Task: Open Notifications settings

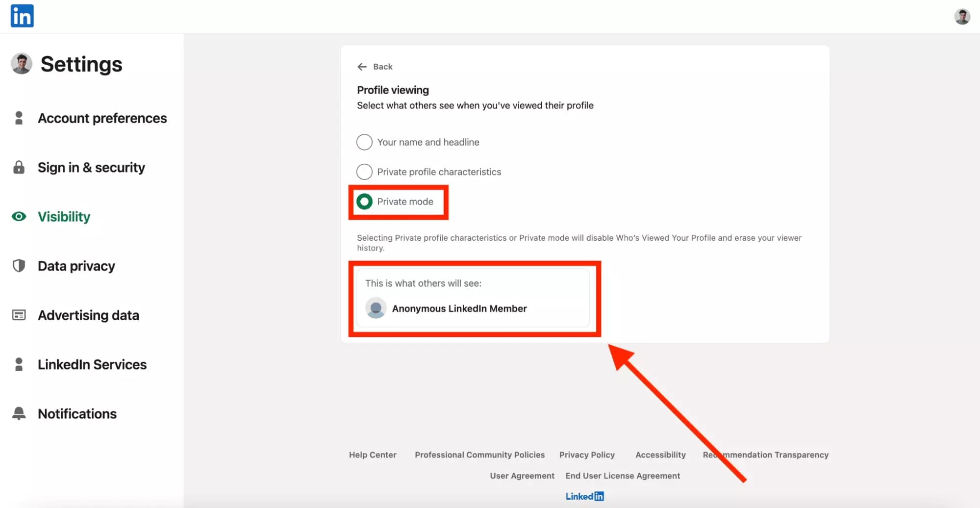Action: coord(77,413)
